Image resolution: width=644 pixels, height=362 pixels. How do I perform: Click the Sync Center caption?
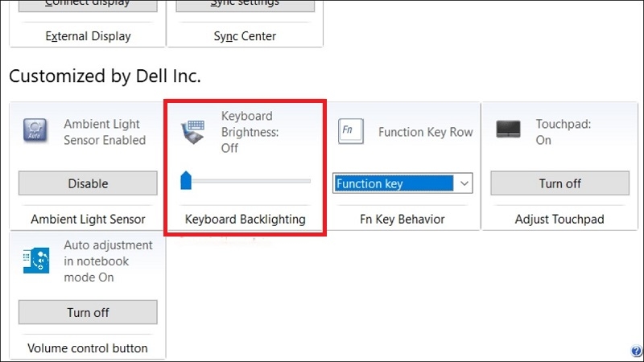tap(245, 36)
